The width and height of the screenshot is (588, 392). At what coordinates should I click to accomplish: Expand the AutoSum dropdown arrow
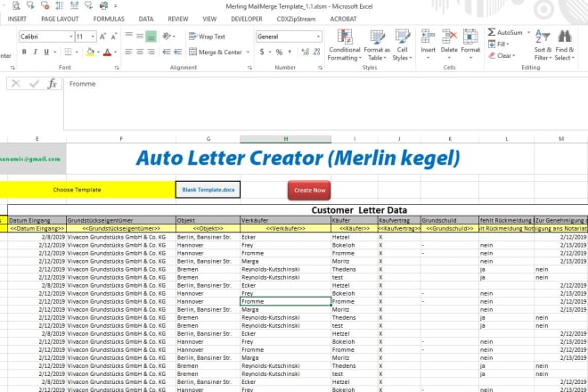[528, 32]
